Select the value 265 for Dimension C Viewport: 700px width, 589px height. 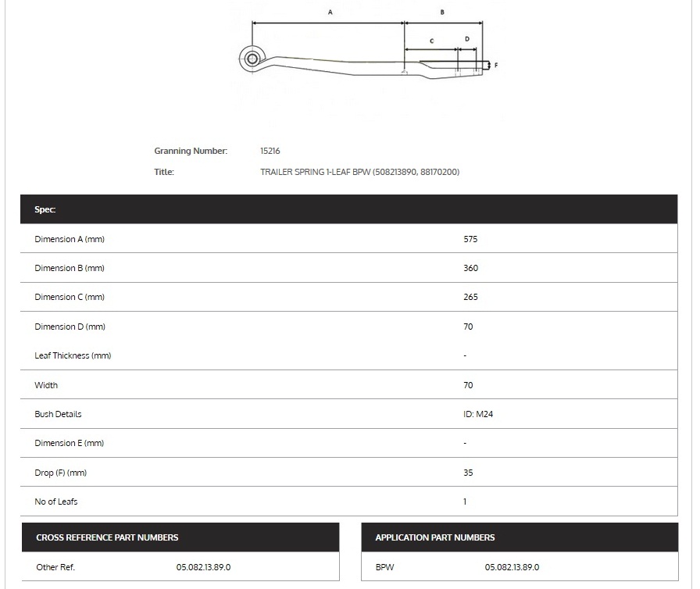pos(470,297)
